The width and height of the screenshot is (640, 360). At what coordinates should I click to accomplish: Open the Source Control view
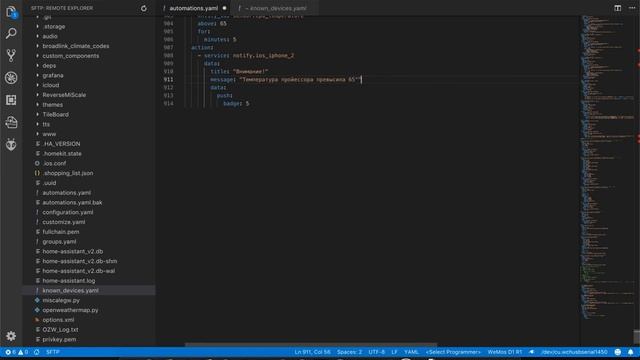coord(11,56)
